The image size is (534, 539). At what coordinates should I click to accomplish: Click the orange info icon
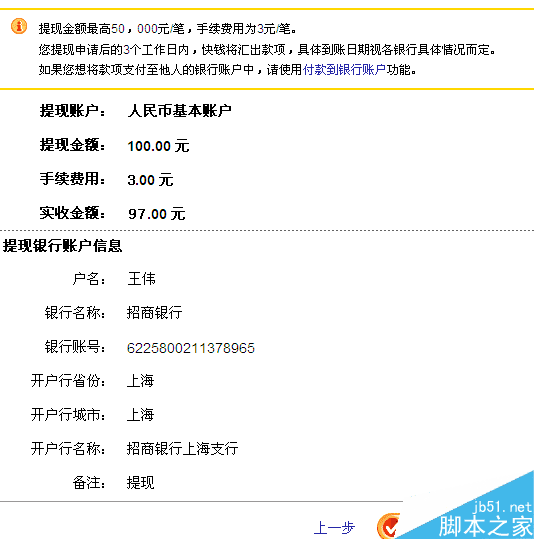19,26
